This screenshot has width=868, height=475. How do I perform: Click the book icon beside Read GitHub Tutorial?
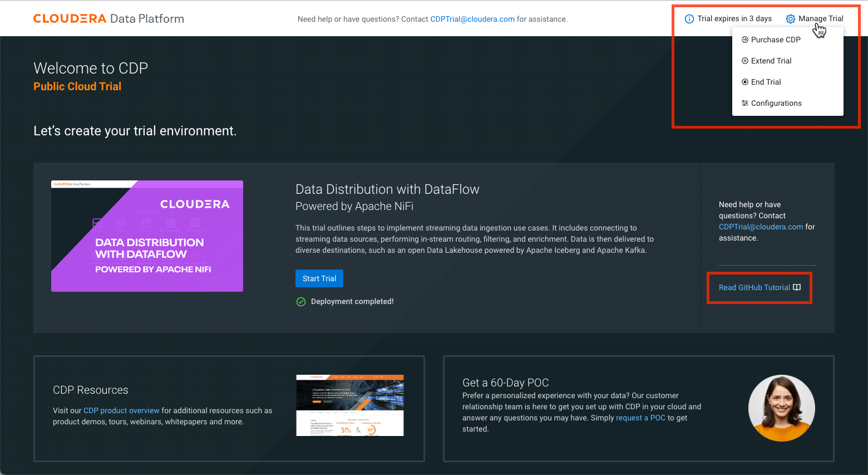797,287
